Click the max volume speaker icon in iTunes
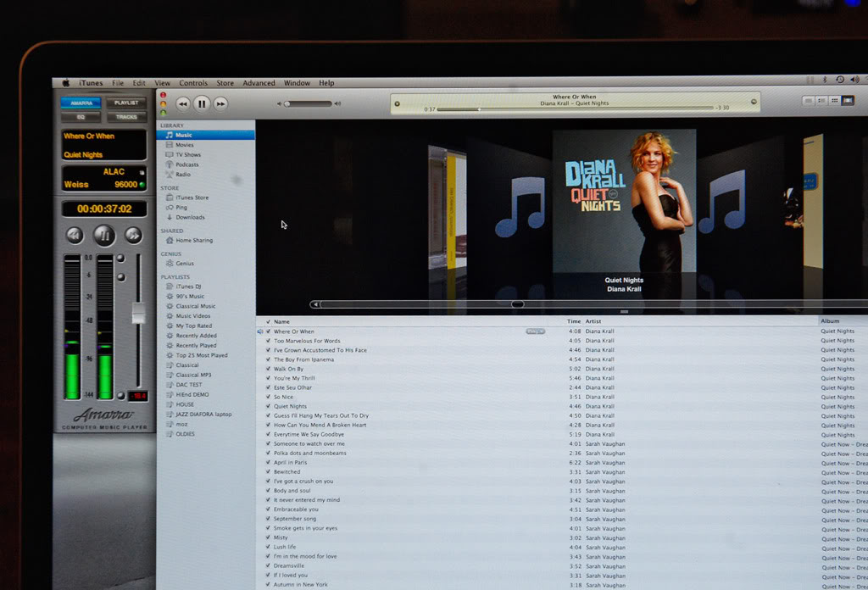This screenshot has height=590, width=868. click(337, 103)
